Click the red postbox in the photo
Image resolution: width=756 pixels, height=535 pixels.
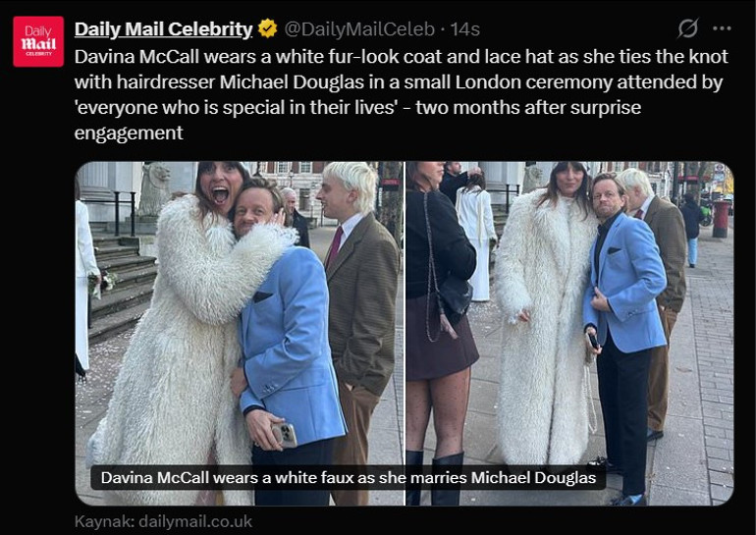721,218
